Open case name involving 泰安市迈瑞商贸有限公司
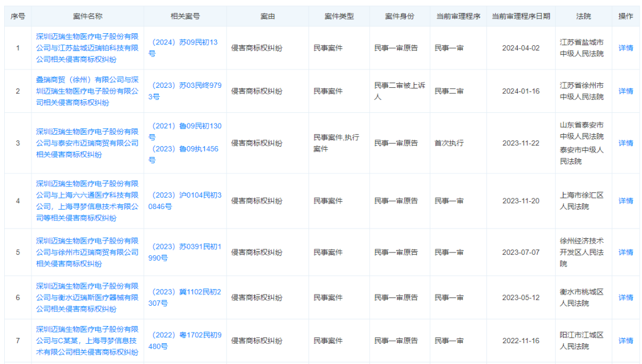The image size is (642, 364). click(87, 143)
